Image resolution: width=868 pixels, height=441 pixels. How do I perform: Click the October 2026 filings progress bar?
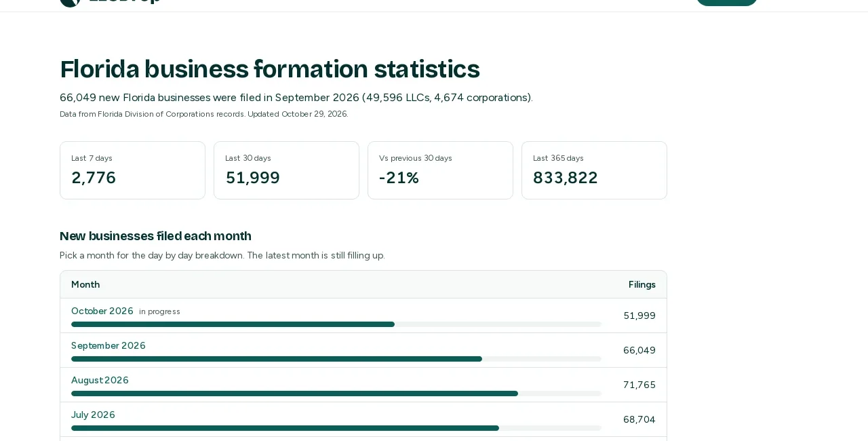click(x=336, y=324)
